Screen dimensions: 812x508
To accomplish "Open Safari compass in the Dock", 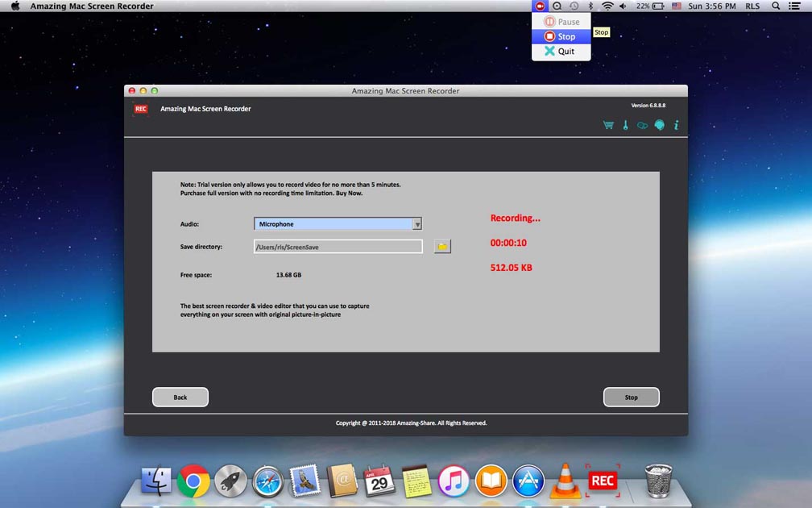I will pyautogui.click(x=267, y=481).
